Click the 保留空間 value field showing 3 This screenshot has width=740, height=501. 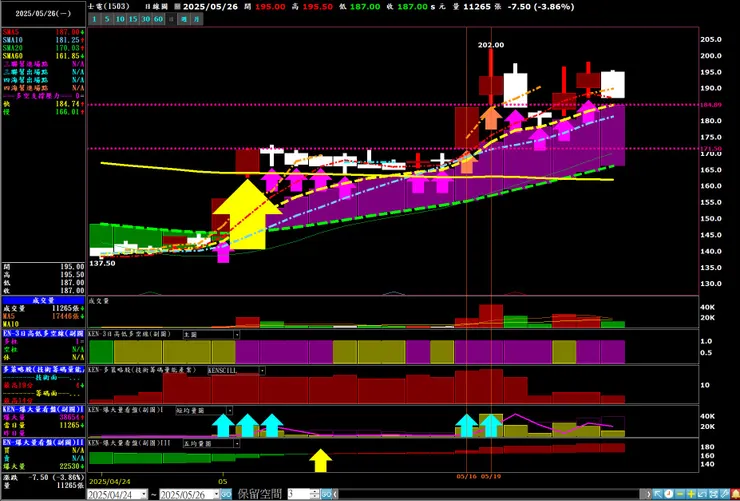[x=298, y=494]
